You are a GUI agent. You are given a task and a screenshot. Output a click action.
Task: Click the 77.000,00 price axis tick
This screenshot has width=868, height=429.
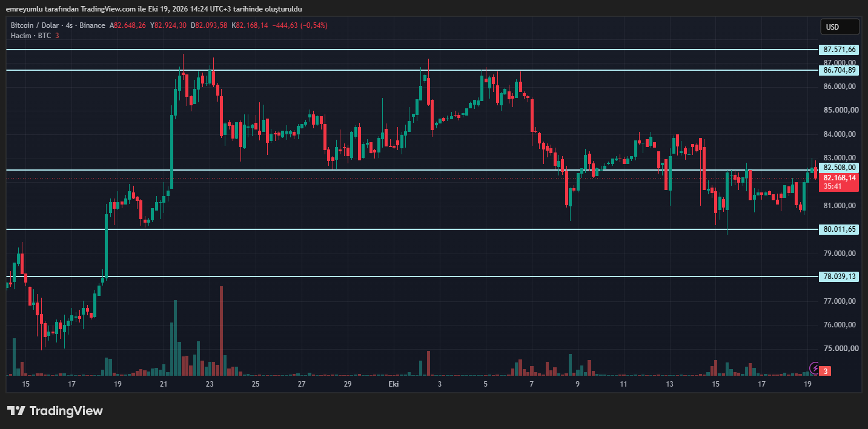click(840, 301)
